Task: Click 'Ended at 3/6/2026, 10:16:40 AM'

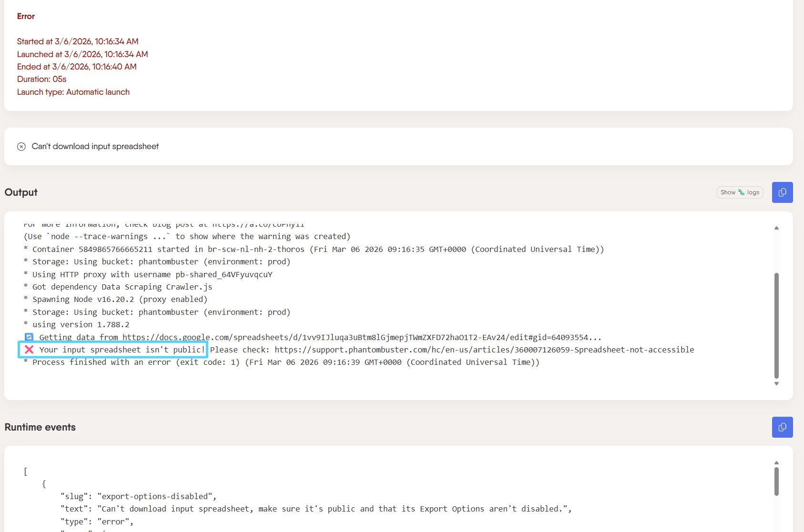Action: click(77, 67)
